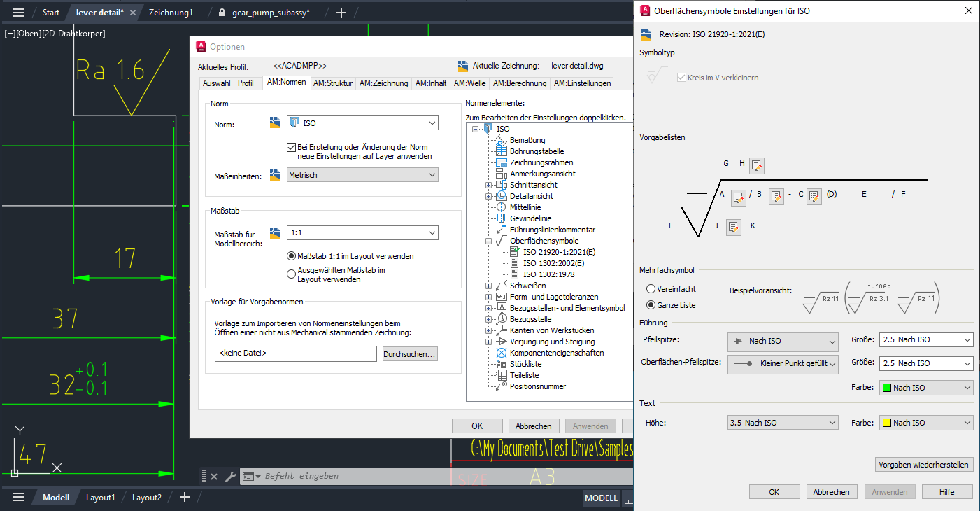Switch to the AM:Berechnung tab
Image resolution: width=980 pixels, height=511 pixels.
tap(520, 83)
